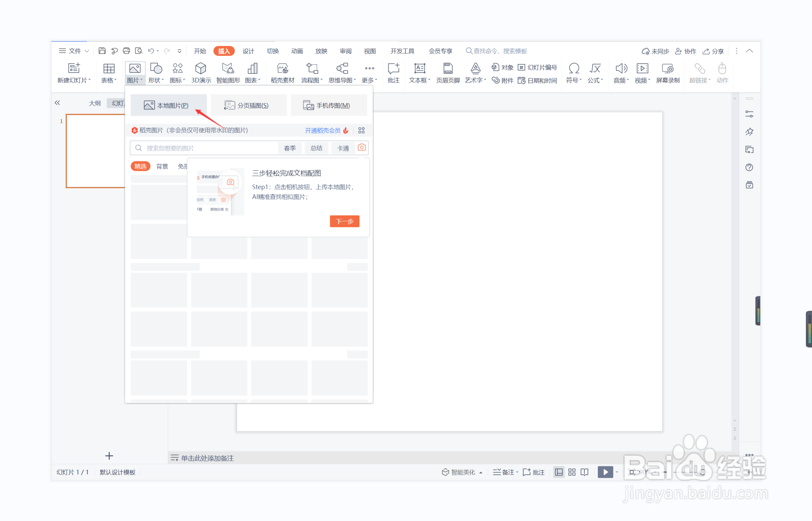Open the 文件 menu dropdown

tap(74, 51)
